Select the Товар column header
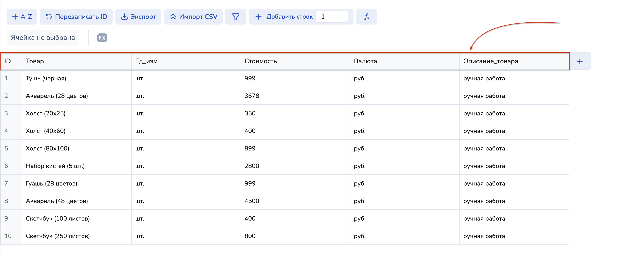644x258 pixels. (77, 61)
